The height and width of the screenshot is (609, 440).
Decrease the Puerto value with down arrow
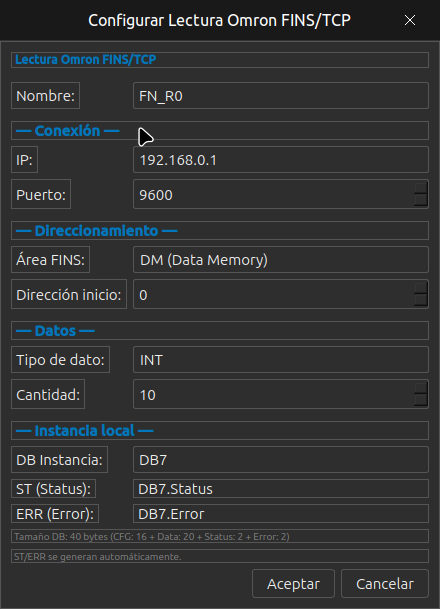[x=421, y=200]
